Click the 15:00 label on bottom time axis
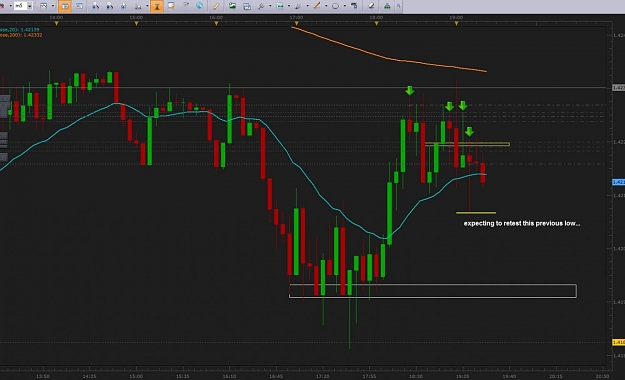This screenshot has height=380, width=625. tap(136, 376)
